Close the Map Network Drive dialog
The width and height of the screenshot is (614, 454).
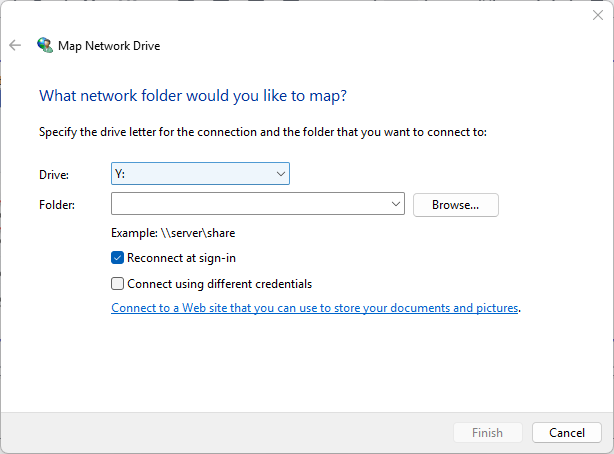pyautogui.click(x=598, y=15)
